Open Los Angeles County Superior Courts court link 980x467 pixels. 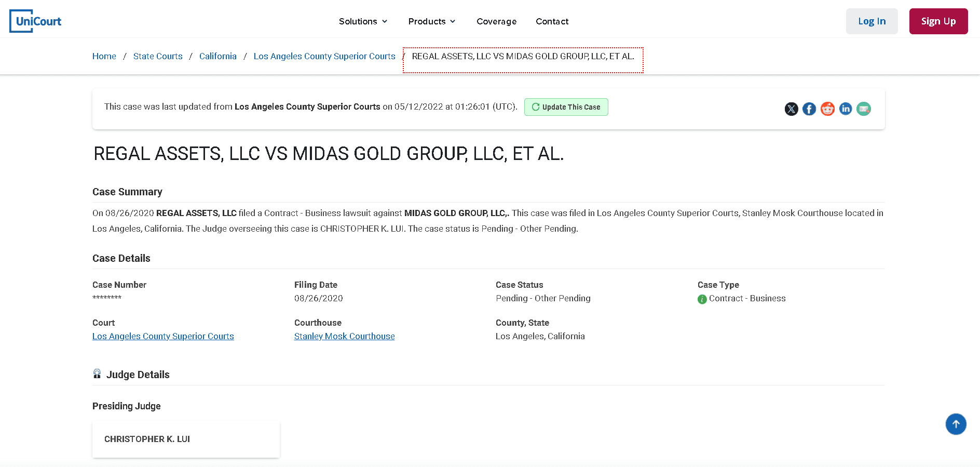click(163, 336)
